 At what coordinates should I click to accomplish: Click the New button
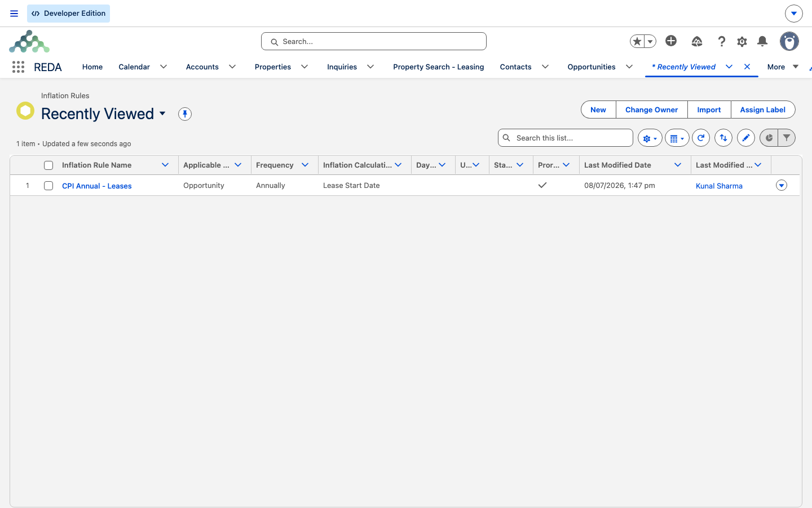click(x=598, y=110)
